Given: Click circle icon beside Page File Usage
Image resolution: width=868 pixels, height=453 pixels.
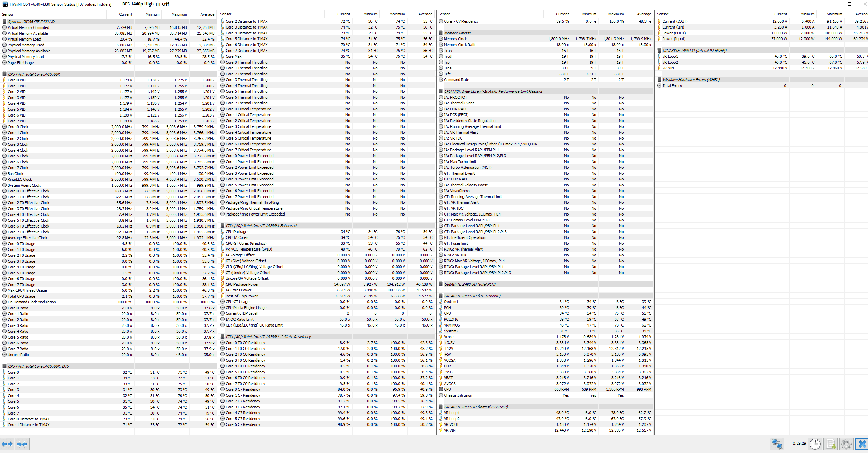Looking at the screenshot, I should coord(4,63).
